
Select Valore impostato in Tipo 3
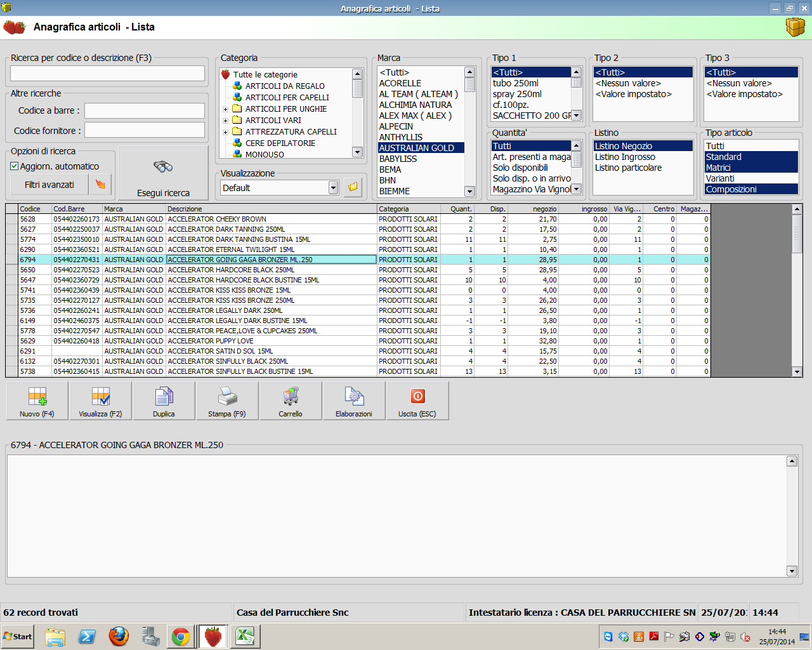pyautogui.click(x=744, y=94)
